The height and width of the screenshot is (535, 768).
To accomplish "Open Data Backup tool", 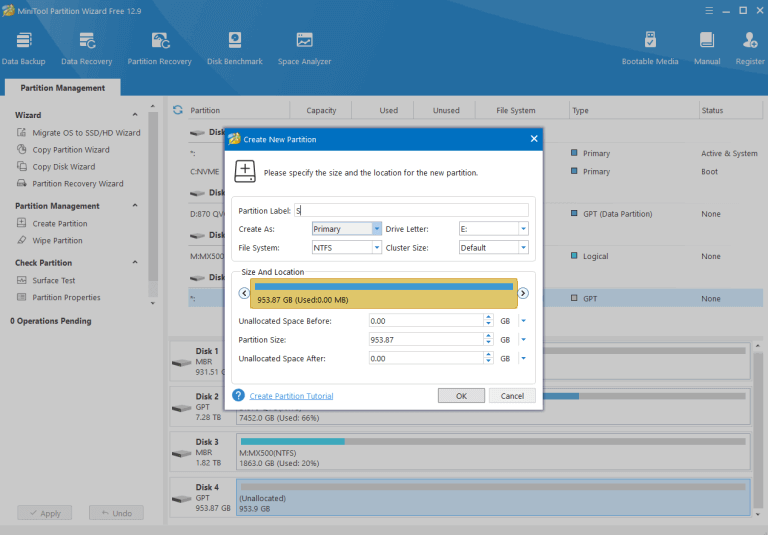I will point(24,49).
